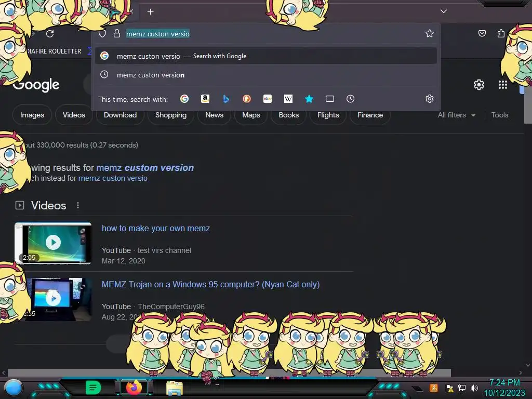This screenshot has height=399, width=532.
Task: Click vertical scrollbar down arrow
Action: click(x=528, y=365)
